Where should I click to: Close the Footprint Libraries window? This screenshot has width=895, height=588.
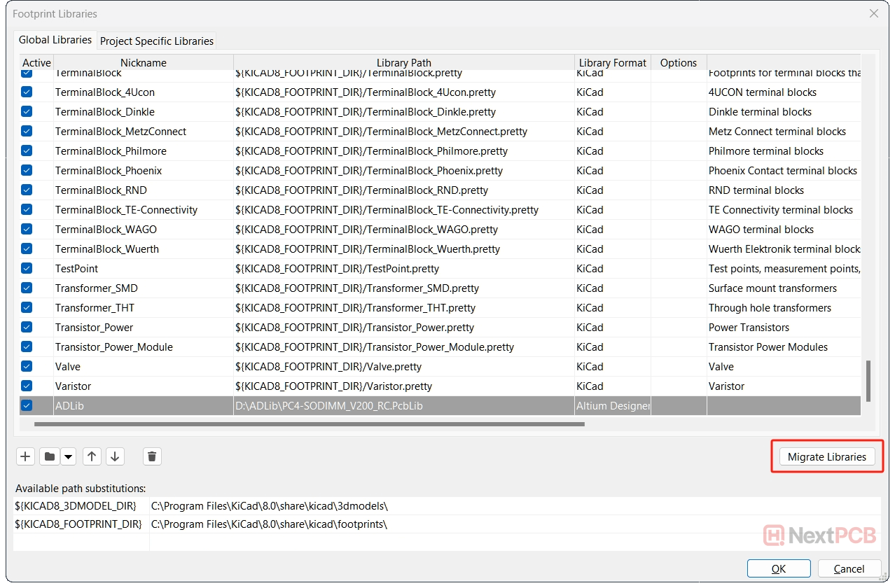tap(873, 13)
